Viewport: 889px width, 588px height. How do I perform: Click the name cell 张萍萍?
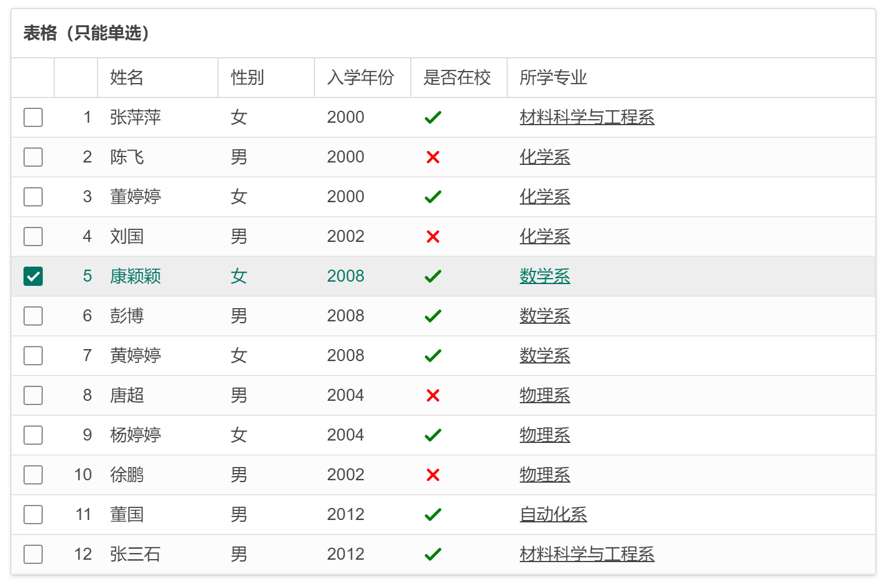(x=136, y=117)
